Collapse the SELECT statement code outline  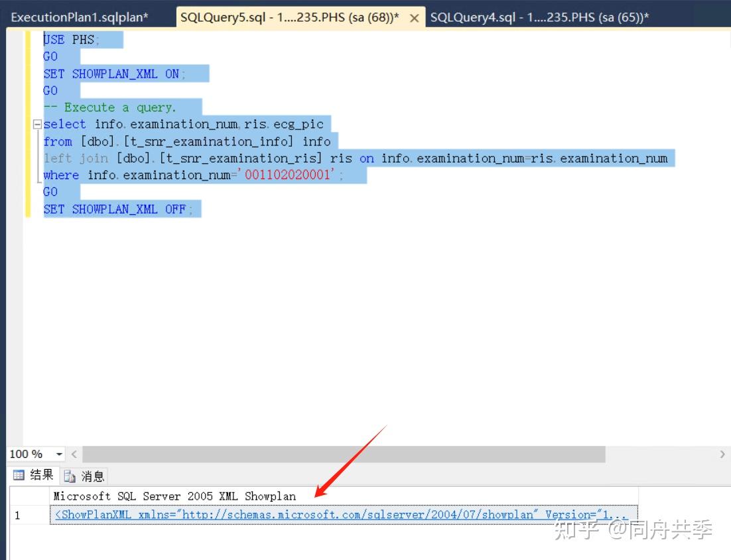(37, 124)
